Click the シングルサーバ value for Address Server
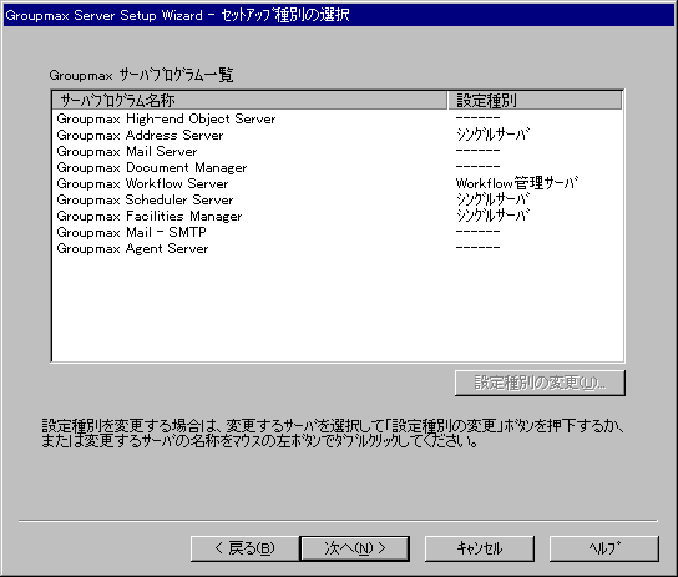 pyautogui.click(x=493, y=135)
